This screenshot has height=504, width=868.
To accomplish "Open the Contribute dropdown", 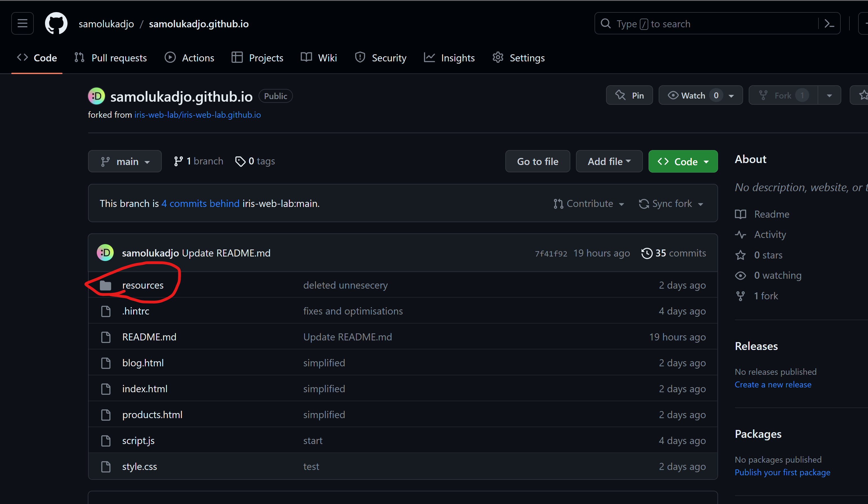I will pyautogui.click(x=589, y=203).
